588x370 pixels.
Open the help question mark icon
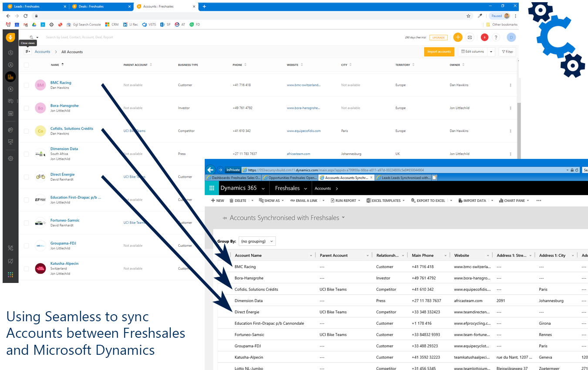click(496, 37)
